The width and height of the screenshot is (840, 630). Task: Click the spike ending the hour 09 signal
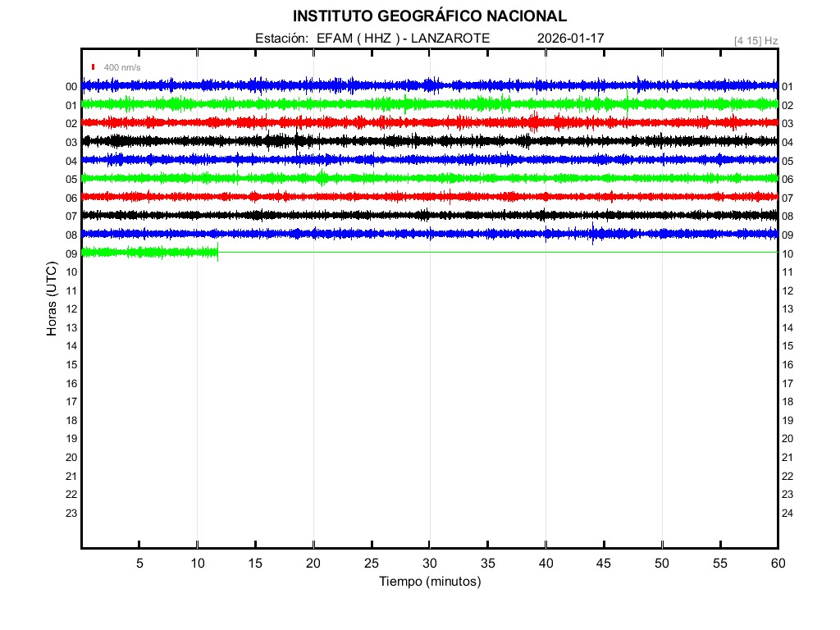217,253
